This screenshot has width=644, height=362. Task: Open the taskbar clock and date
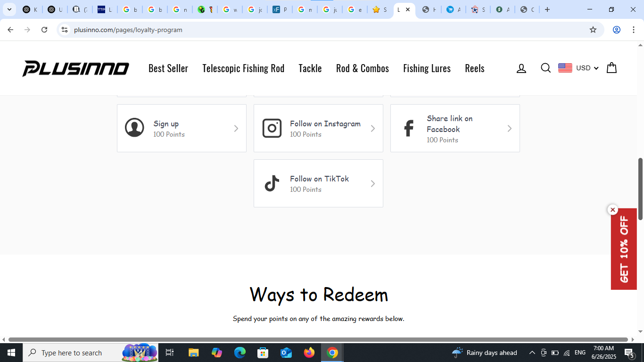[x=604, y=353]
